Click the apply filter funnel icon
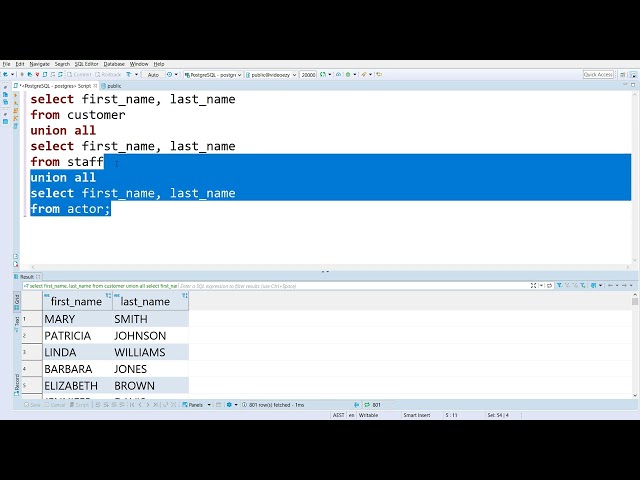Screen dimensions: 640x480 pyautogui.click(x=560, y=285)
